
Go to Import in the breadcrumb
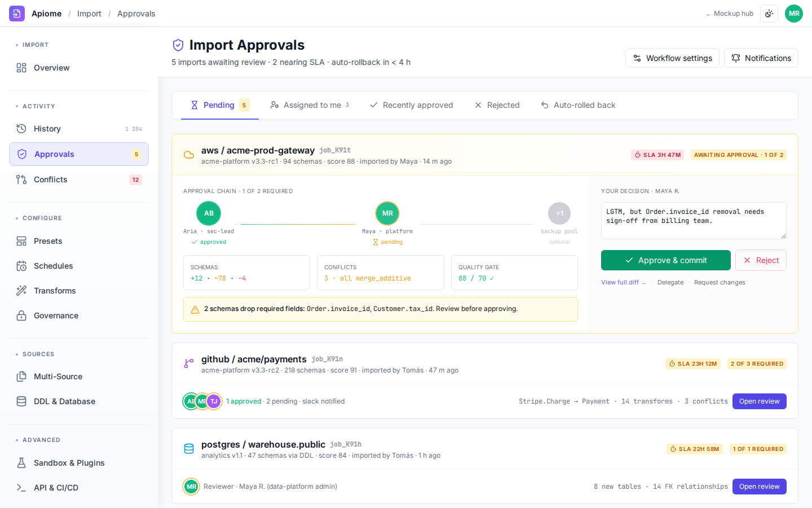point(89,14)
